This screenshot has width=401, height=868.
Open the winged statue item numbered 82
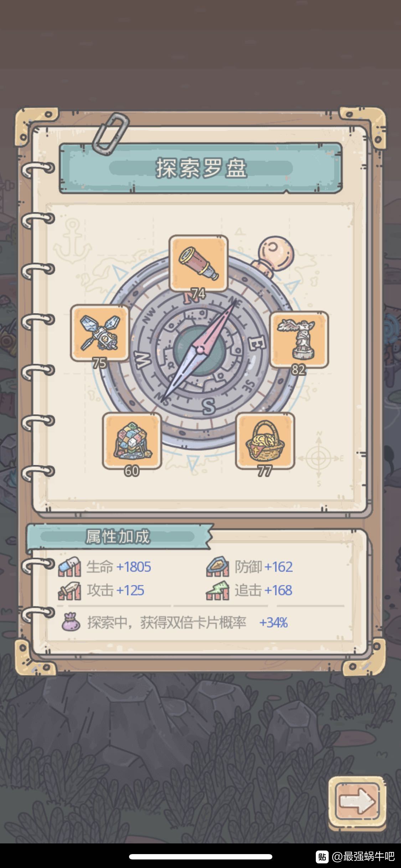tap(299, 339)
